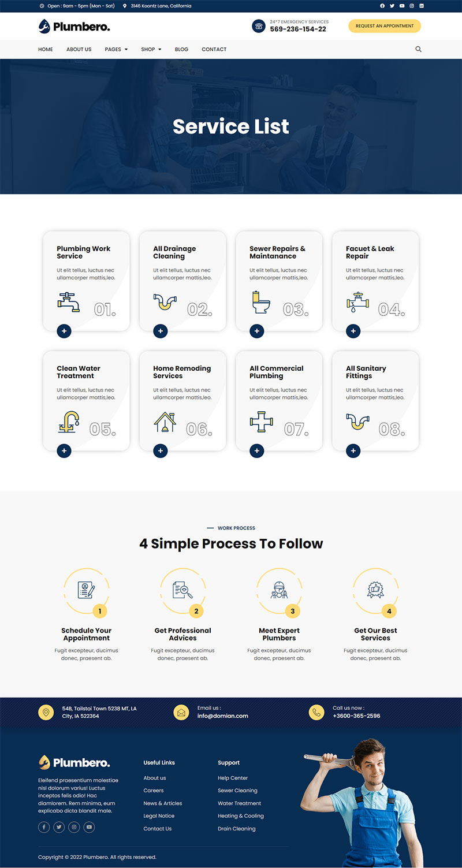
Task: Click the toilet icon for Sewer Repairs
Action: pos(261,302)
